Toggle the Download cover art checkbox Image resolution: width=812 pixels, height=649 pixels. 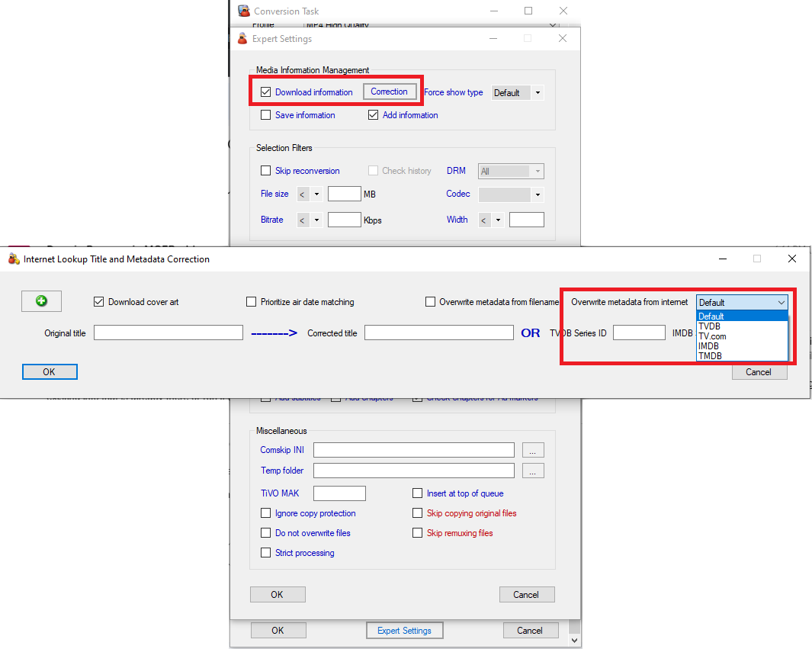(x=98, y=302)
